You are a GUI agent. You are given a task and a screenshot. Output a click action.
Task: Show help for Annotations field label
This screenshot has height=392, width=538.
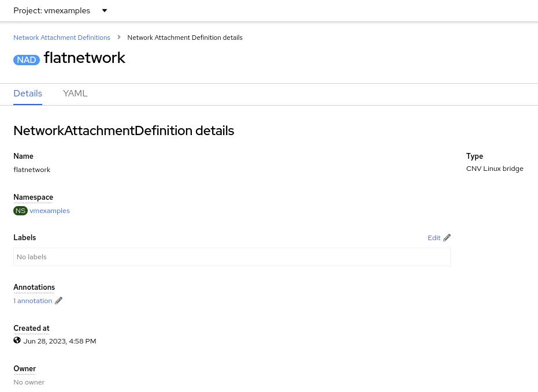point(34,288)
